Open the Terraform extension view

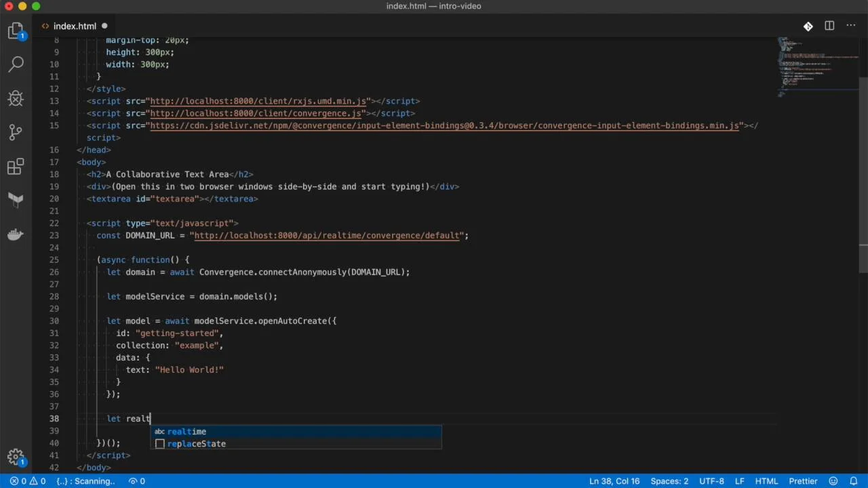tap(16, 200)
